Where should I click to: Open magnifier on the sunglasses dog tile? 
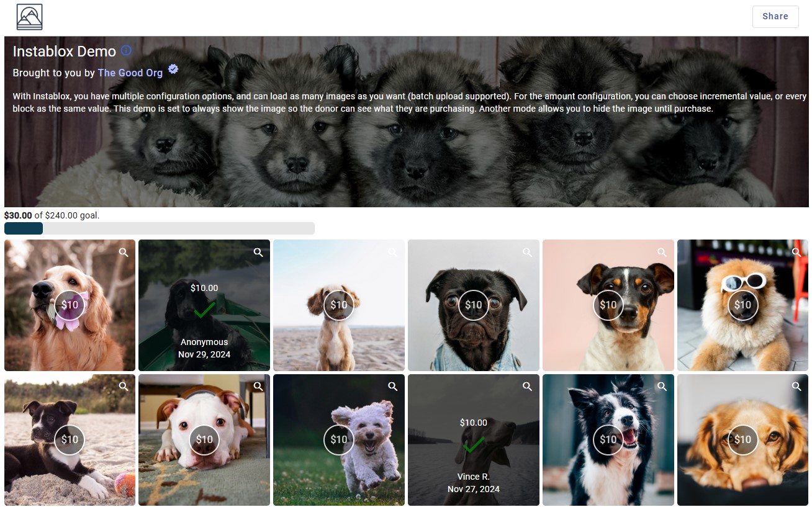pyautogui.click(x=796, y=253)
